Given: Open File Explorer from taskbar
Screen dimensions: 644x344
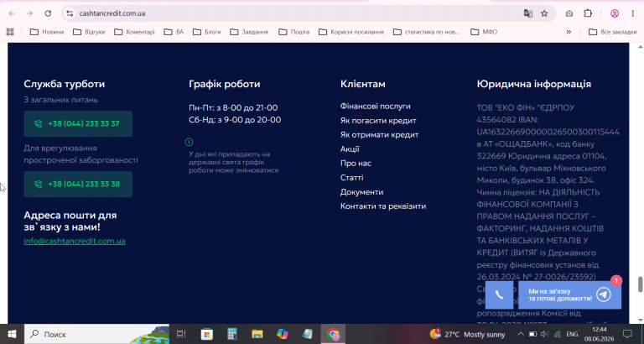Looking at the screenshot, I should 257,334.
